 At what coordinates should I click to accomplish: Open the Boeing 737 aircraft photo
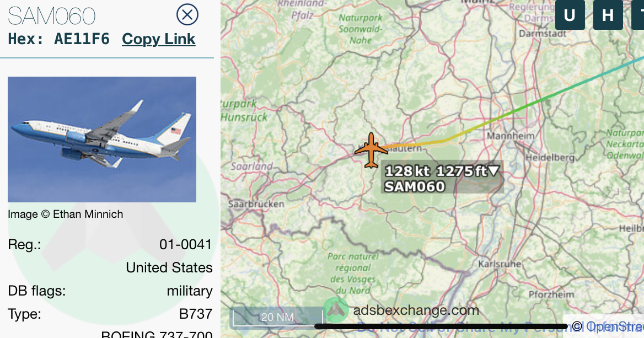coord(102,139)
